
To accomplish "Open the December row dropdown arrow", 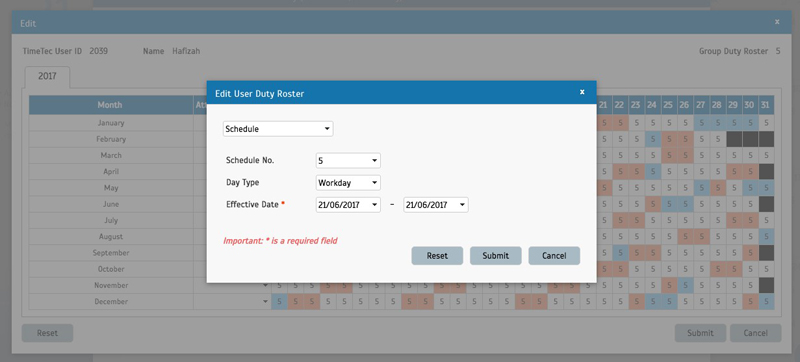I will (265, 302).
